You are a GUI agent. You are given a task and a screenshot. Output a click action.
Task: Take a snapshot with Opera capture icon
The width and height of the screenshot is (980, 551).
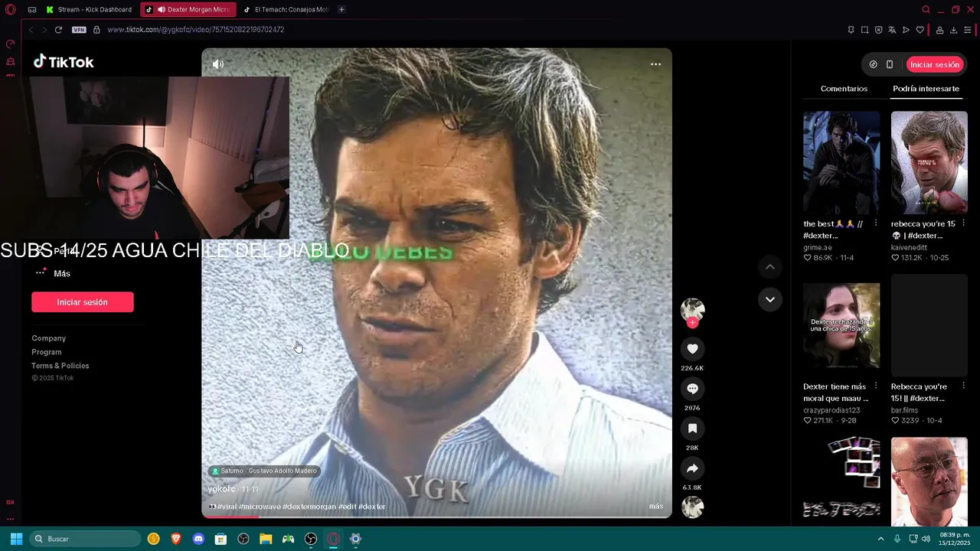(x=864, y=30)
